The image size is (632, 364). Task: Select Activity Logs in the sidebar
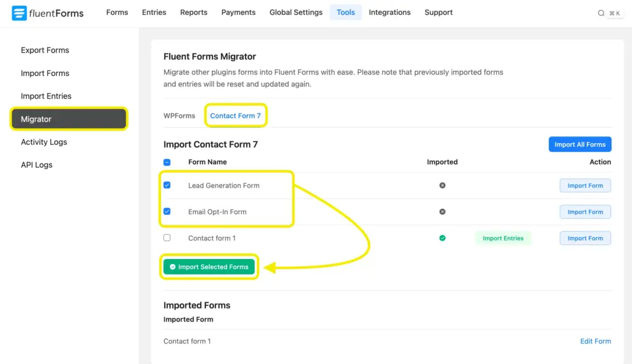(44, 142)
